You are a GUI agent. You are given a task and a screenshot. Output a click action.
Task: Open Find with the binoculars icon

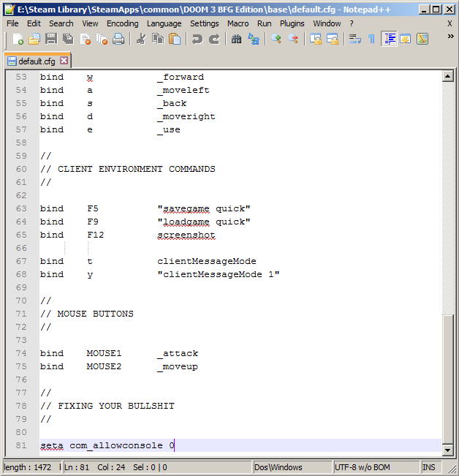pyautogui.click(x=237, y=39)
